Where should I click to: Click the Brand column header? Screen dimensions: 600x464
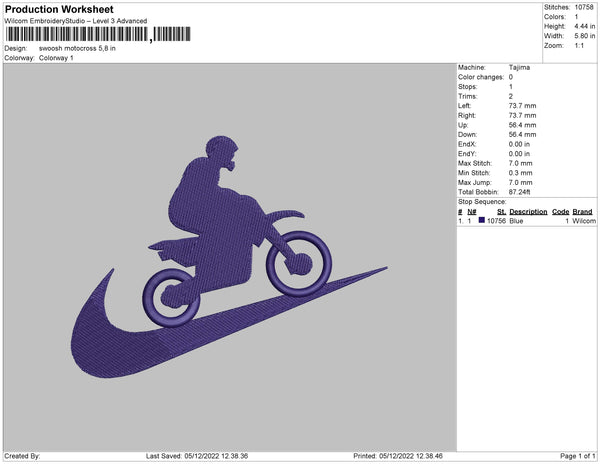click(x=582, y=212)
